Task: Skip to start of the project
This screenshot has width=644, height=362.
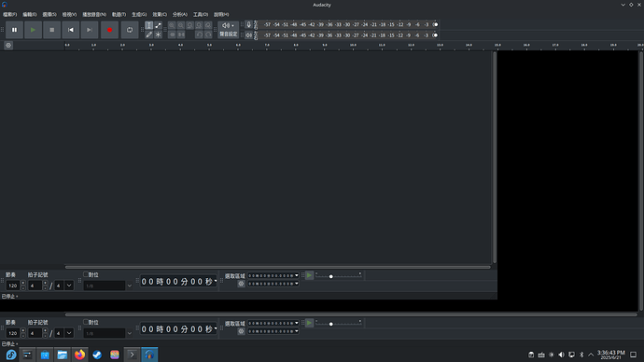Action: [71, 30]
